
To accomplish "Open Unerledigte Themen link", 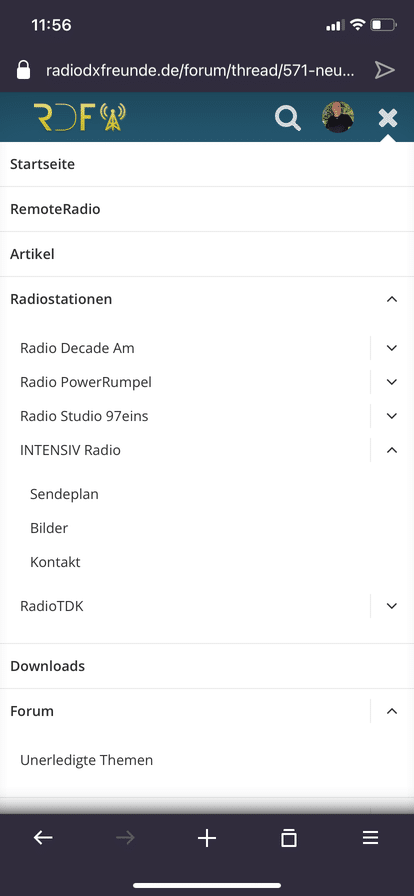I will pos(86,760).
